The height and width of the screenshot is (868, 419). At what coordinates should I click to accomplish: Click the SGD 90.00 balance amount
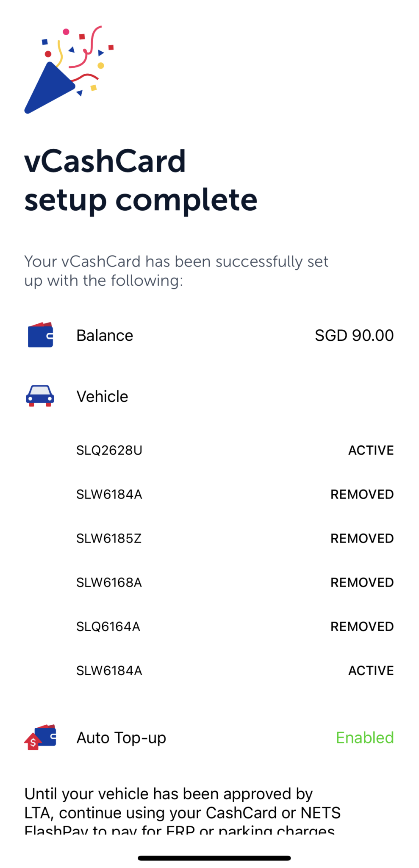coord(354,335)
